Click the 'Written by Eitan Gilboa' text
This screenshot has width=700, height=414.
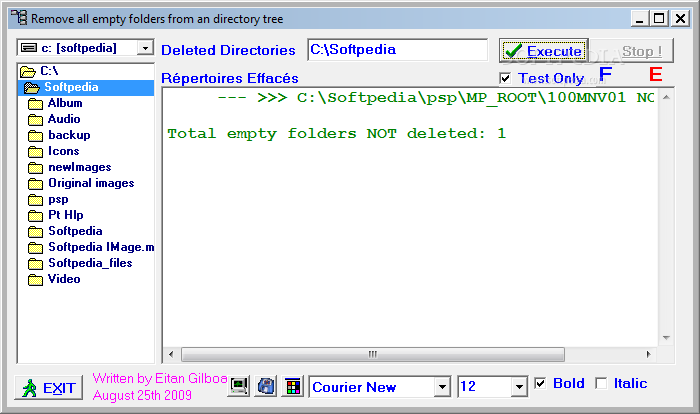(x=160, y=379)
